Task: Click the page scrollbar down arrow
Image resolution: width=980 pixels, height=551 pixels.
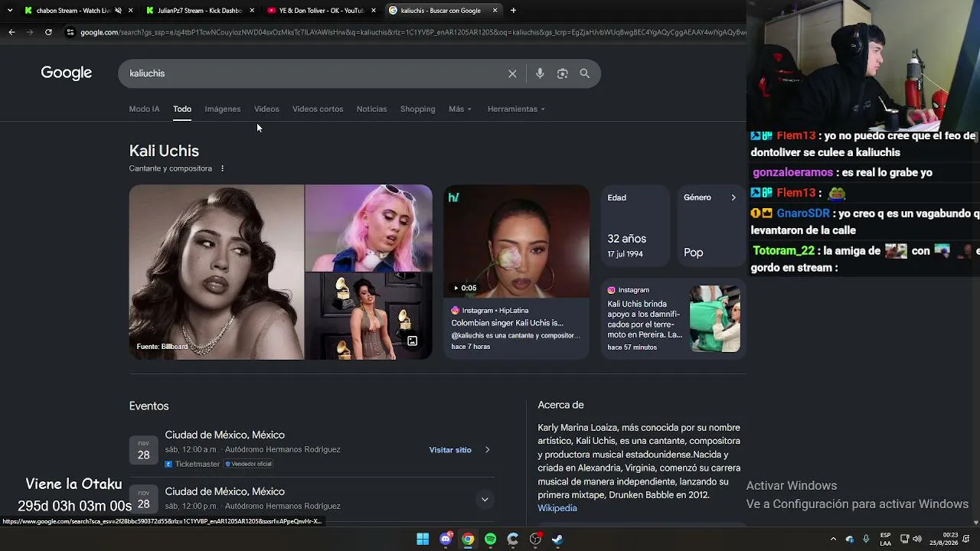Action: pyautogui.click(x=975, y=522)
